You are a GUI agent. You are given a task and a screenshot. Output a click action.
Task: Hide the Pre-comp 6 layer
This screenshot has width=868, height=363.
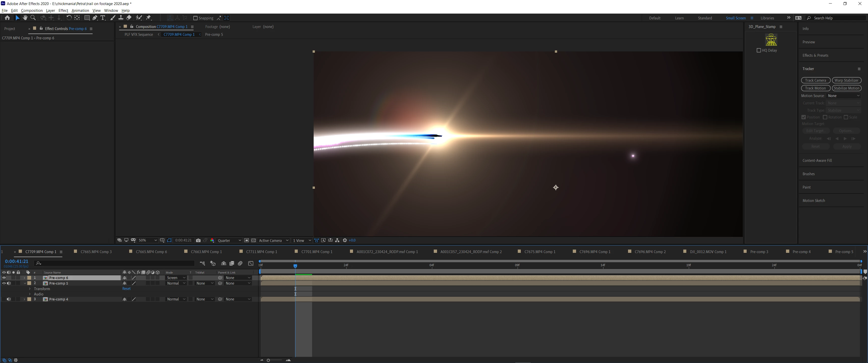click(4, 278)
